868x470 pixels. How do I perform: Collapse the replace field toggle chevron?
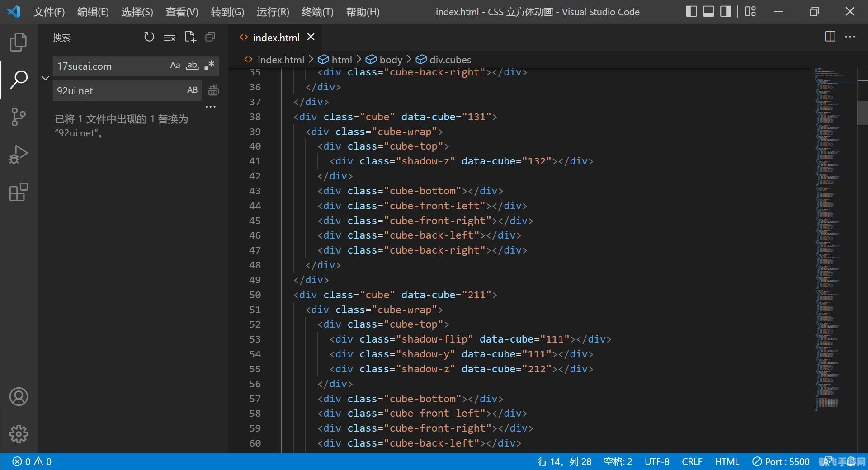45,78
